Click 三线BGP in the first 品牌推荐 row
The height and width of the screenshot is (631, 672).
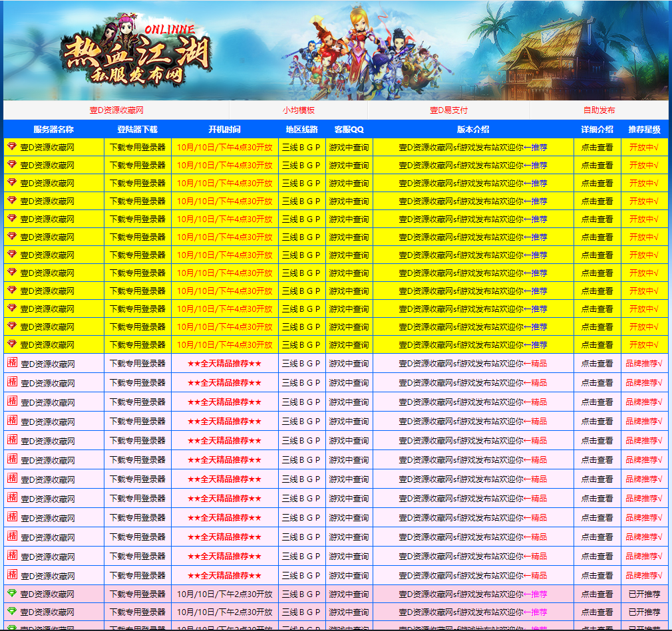tap(301, 364)
